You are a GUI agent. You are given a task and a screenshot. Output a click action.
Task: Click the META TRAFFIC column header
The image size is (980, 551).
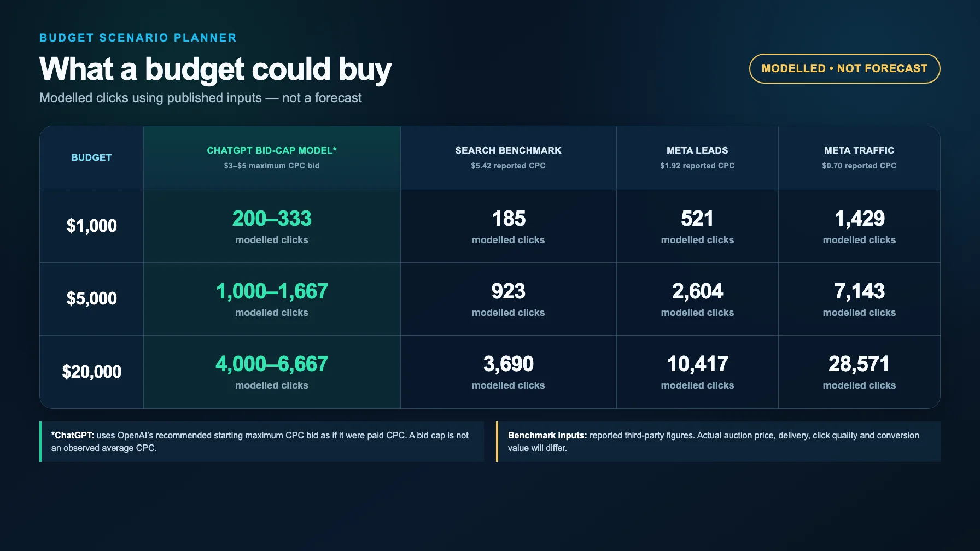pyautogui.click(x=859, y=157)
